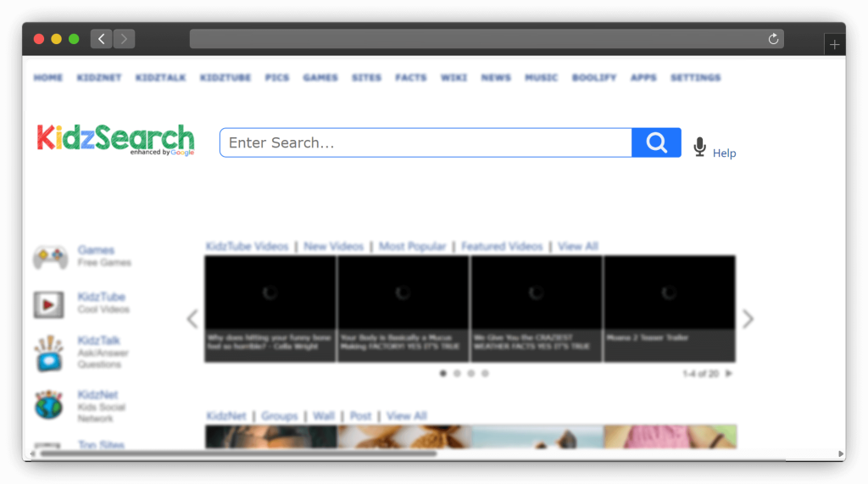The image size is (868, 484).
Task: Click the blue magnifying glass search button
Action: [656, 142]
